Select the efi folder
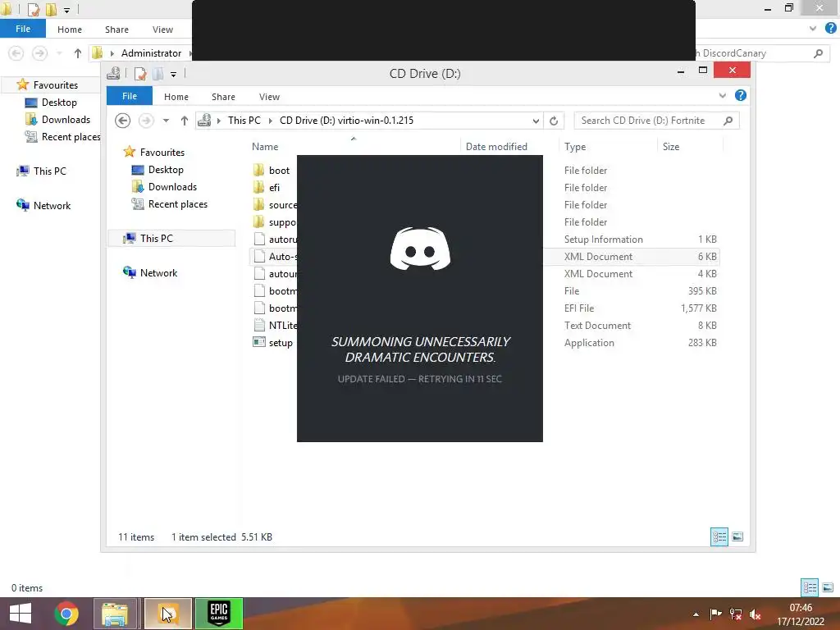 click(274, 188)
